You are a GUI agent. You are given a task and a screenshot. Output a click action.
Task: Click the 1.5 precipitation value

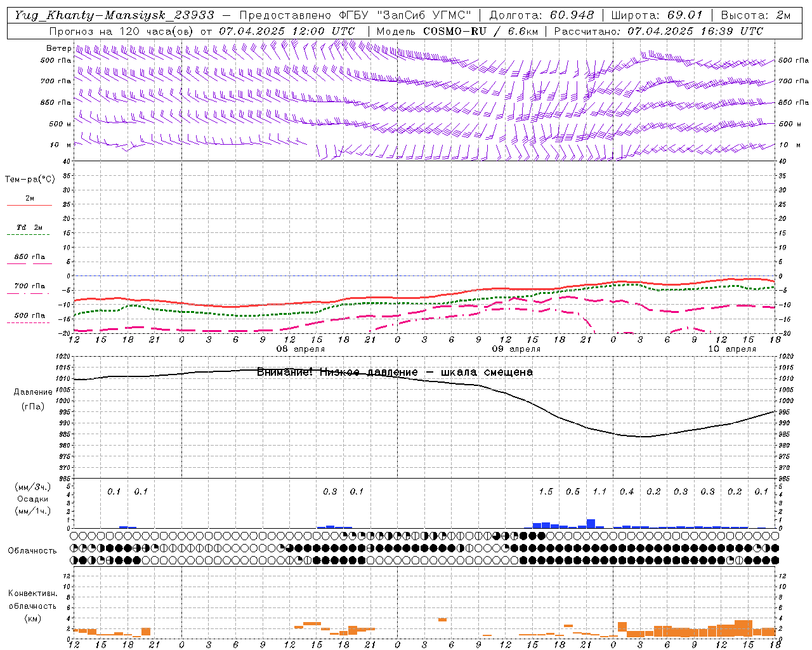(546, 491)
